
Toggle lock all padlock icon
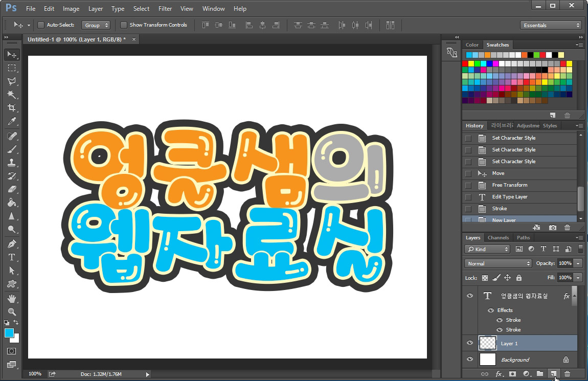(x=518, y=278)
